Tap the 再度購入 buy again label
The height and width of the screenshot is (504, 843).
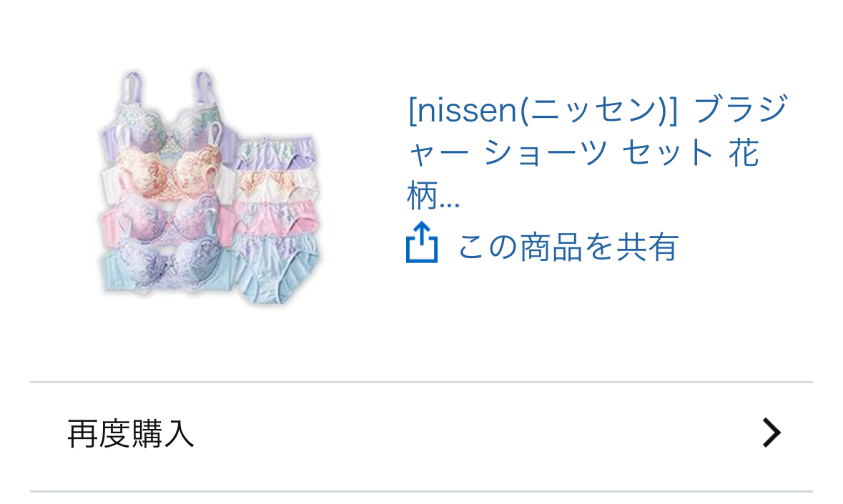[131, 434]
